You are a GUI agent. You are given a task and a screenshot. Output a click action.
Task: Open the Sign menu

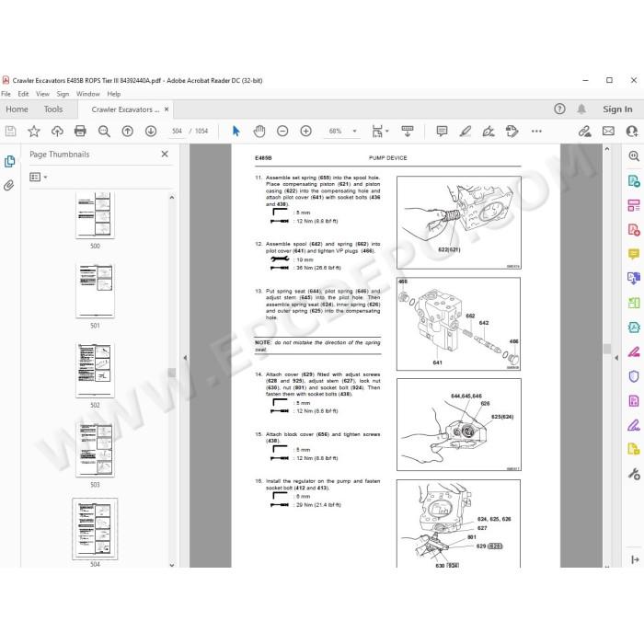[x=63, y=94]
